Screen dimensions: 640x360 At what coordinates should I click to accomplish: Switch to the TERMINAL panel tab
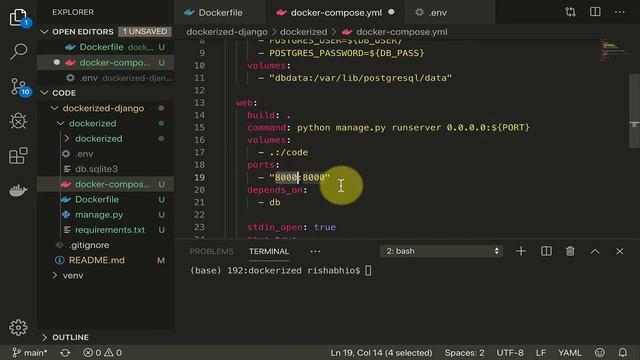point(269,251)
